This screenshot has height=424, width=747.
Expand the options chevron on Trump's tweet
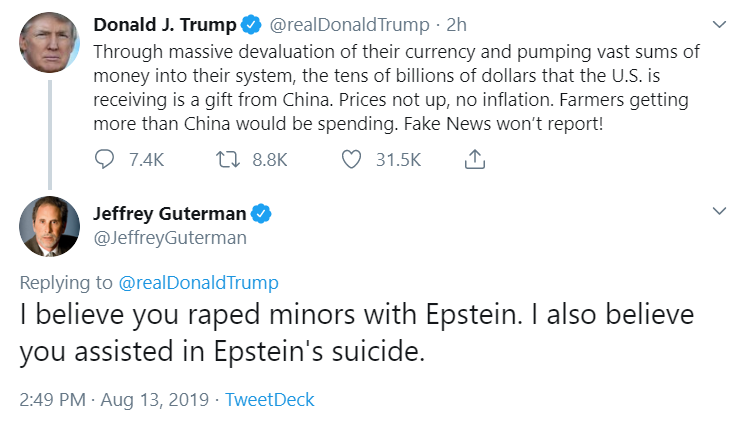719,24
